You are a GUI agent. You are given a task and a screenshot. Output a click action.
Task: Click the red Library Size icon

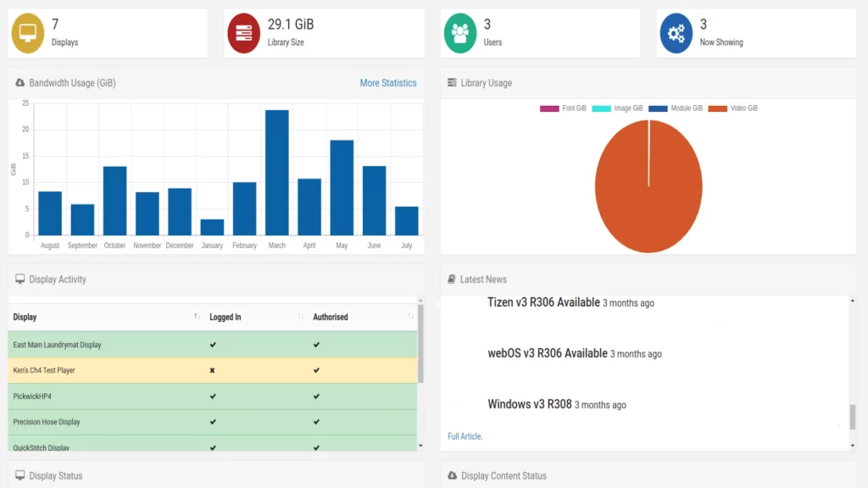pos(243,33)
